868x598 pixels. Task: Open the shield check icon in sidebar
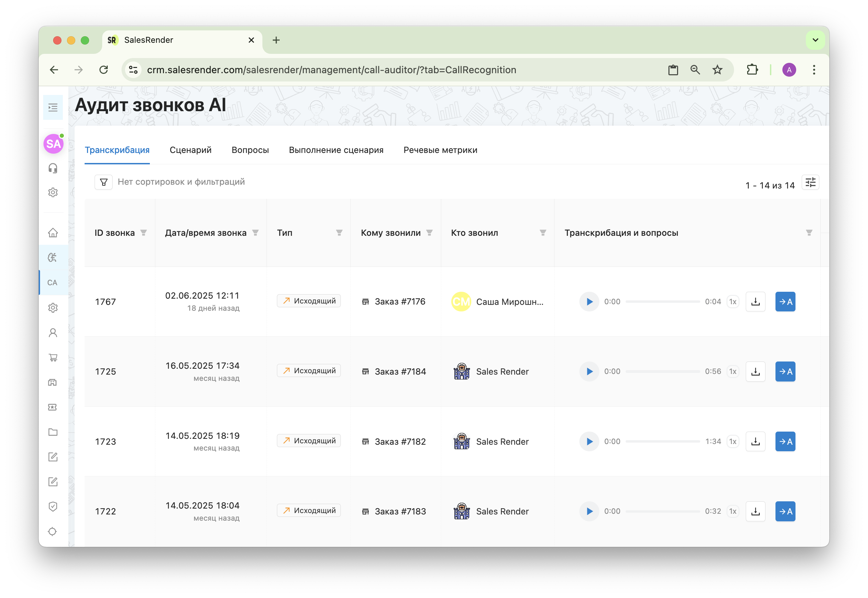click(53, 507)
